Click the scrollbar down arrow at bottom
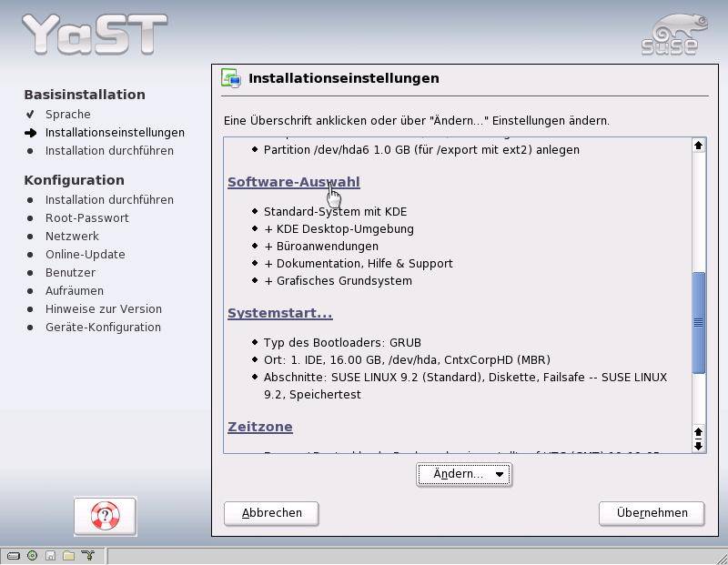Viewport: 728px width, 565px height. coord(699,446)
